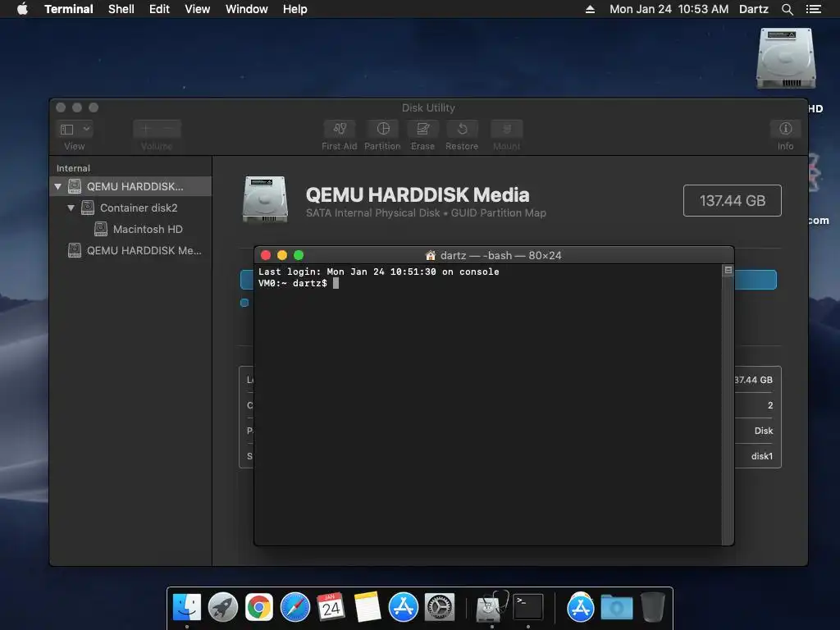
Task: Open Google Chrome from Dock
Action: (x=258, y=608)
